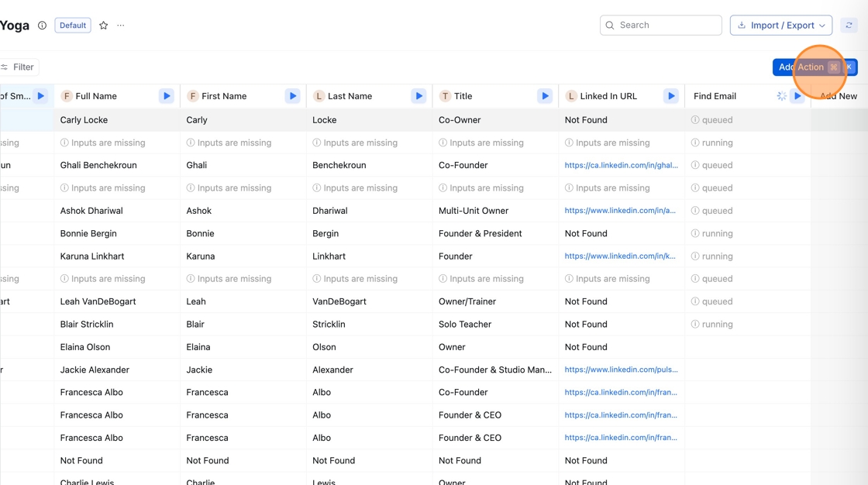Select the Solo Teacher title cell
Viewport: 868px width, 485px height.
[x=495, y=324]
